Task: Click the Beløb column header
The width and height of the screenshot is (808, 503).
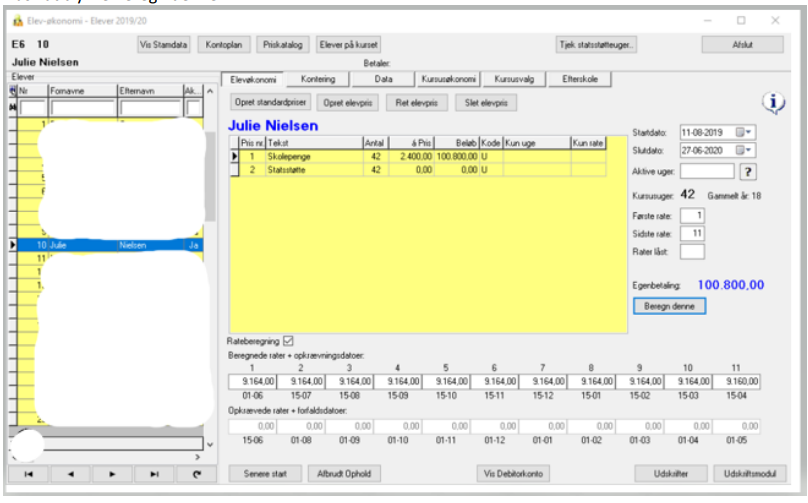Action: [x=457, y=143]
